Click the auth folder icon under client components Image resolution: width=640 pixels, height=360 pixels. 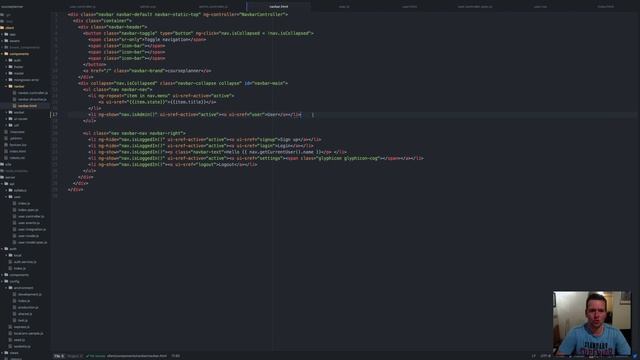point(11,60)
